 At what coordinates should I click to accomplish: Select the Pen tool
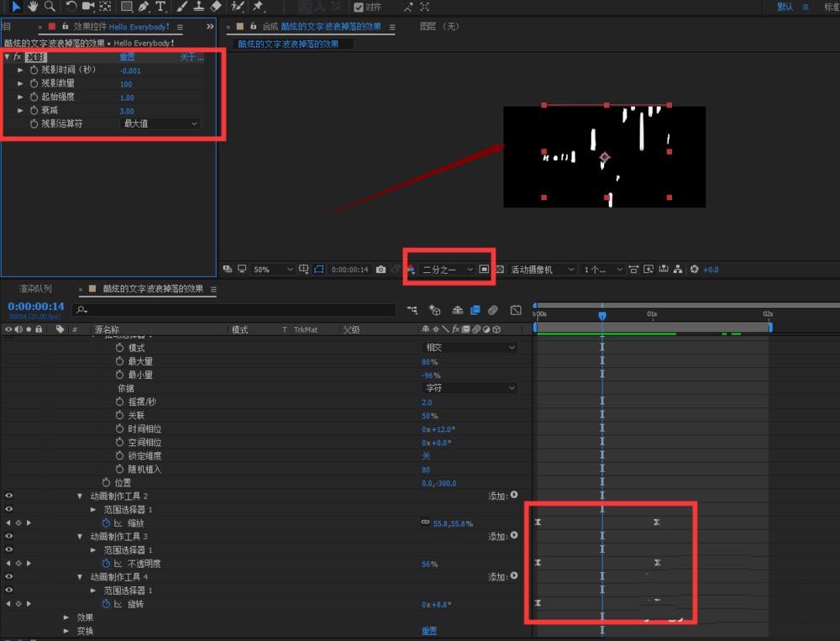[x=143, y=7]
